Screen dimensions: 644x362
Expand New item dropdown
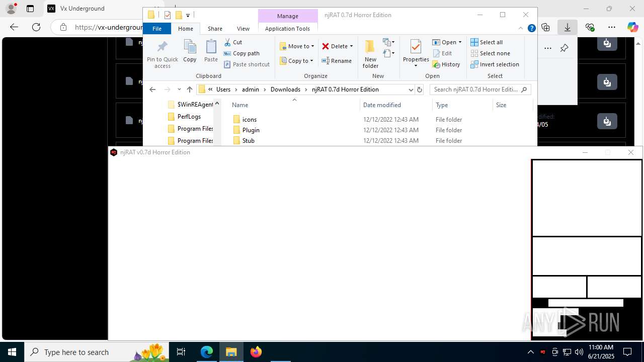pyautogui.click(x=388, y=42)
